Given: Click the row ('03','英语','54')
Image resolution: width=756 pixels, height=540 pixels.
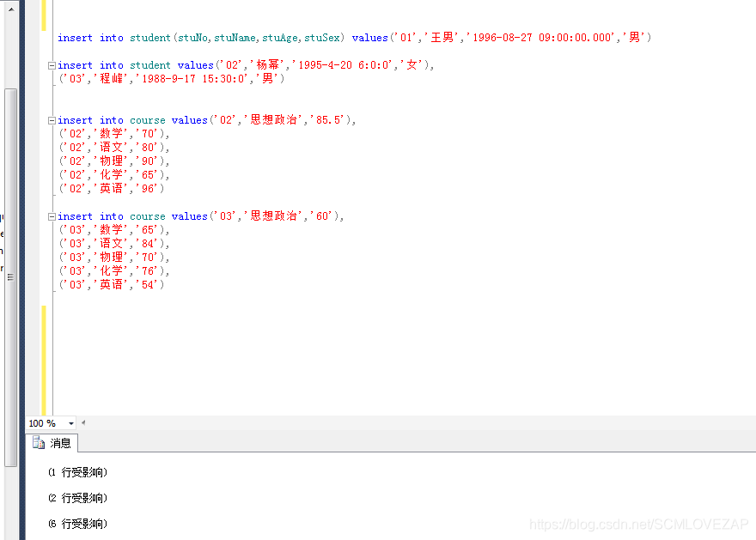Looking at the screenshot, I should click(x=112, y=285).
